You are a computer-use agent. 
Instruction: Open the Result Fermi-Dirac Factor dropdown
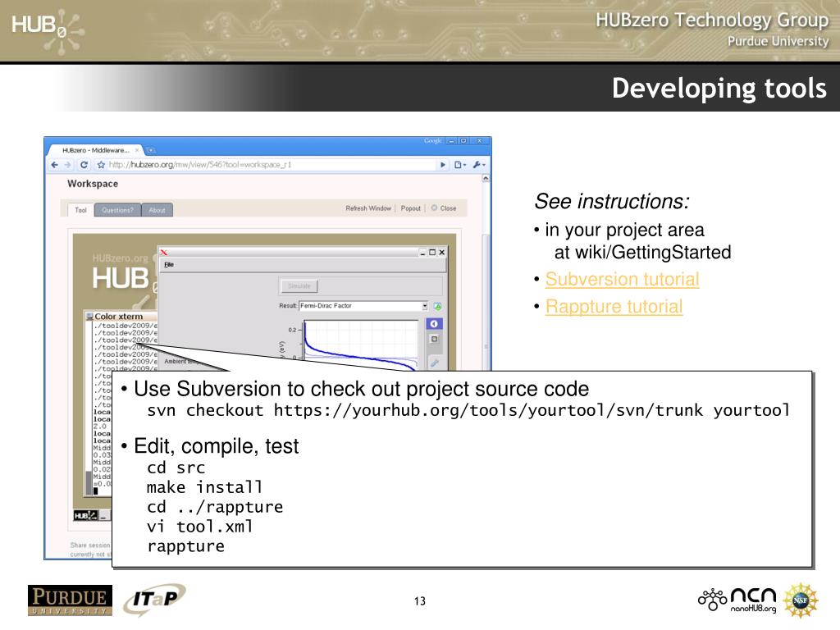coord(363,306)
